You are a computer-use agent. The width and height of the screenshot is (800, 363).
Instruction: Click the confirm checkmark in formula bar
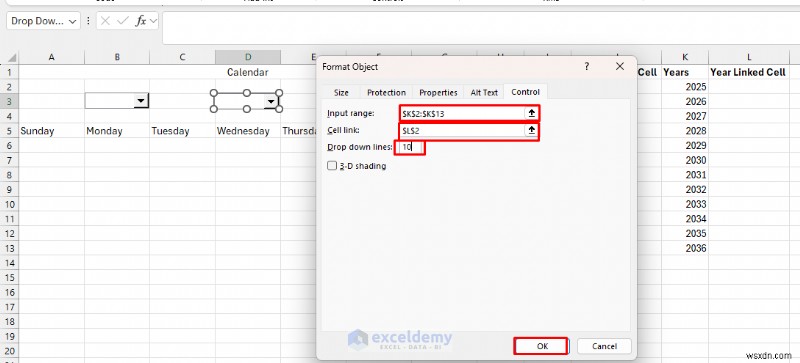pos(122,21)
